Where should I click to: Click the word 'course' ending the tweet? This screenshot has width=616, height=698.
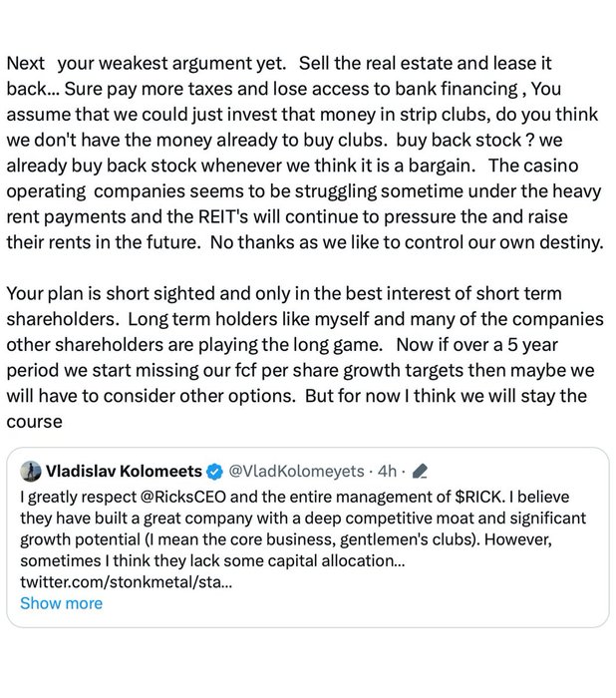tap(34, 422)
